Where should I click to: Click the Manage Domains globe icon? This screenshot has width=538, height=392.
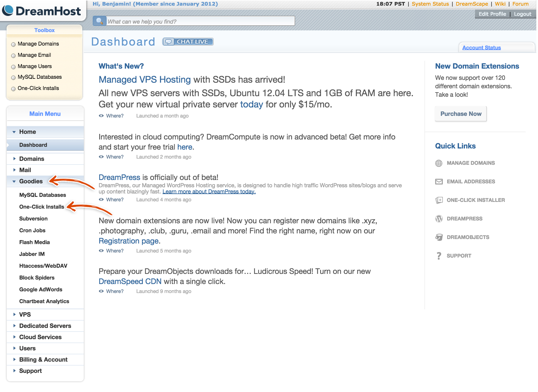pyautogui.click(x=439, y=163)
